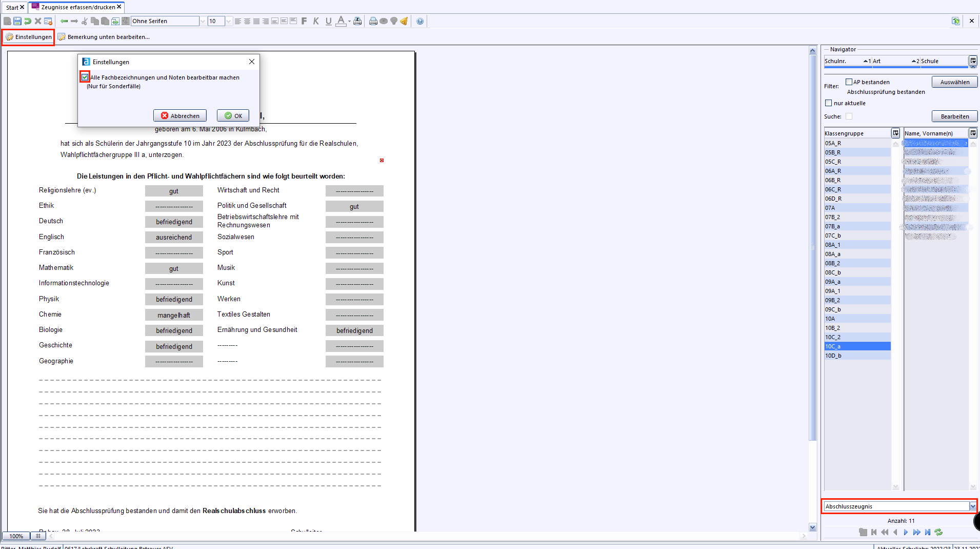
Task: Switch to the Start tab
Action: (x=12, y=7)
